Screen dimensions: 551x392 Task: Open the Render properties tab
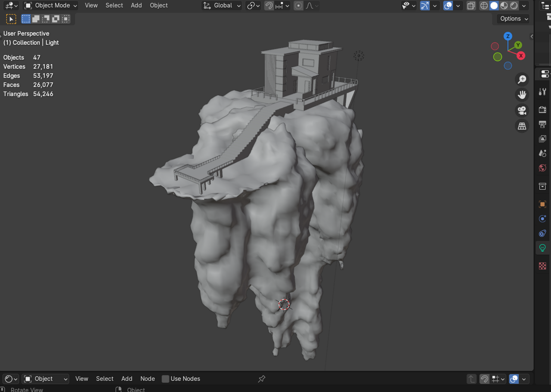[542, 110]
